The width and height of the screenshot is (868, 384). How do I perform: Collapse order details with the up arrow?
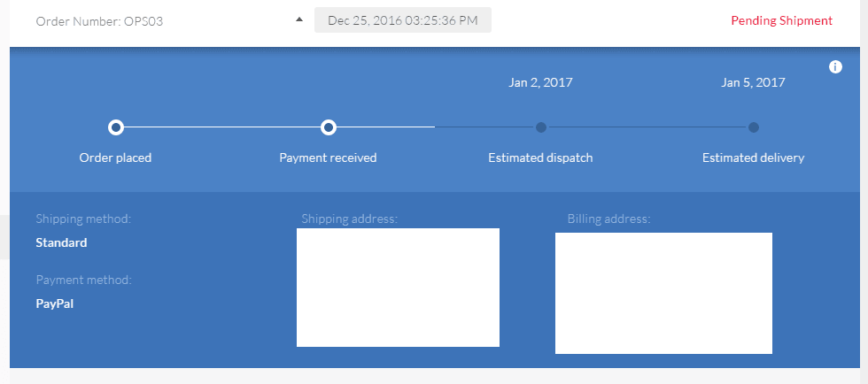coord(299,19)
